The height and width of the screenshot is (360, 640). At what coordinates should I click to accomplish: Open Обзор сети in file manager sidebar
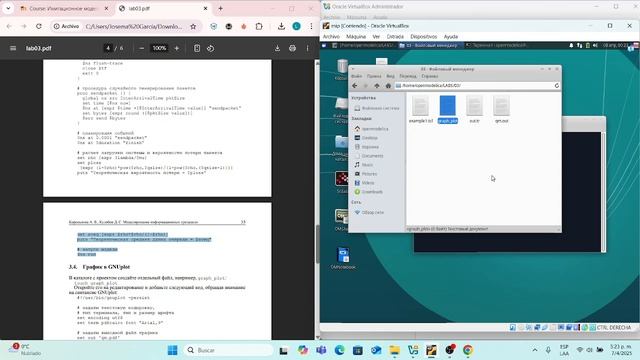click(x=369, y=213)
